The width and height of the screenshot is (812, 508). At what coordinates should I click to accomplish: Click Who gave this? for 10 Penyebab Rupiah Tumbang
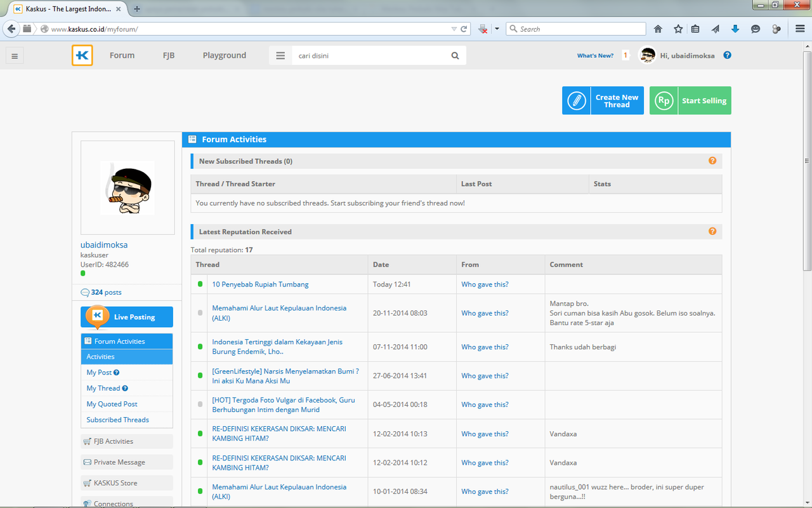click(485, 284)
